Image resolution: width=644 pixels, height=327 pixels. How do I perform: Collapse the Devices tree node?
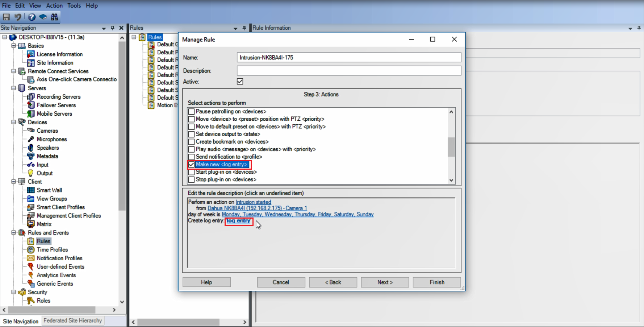pos(13,122)
